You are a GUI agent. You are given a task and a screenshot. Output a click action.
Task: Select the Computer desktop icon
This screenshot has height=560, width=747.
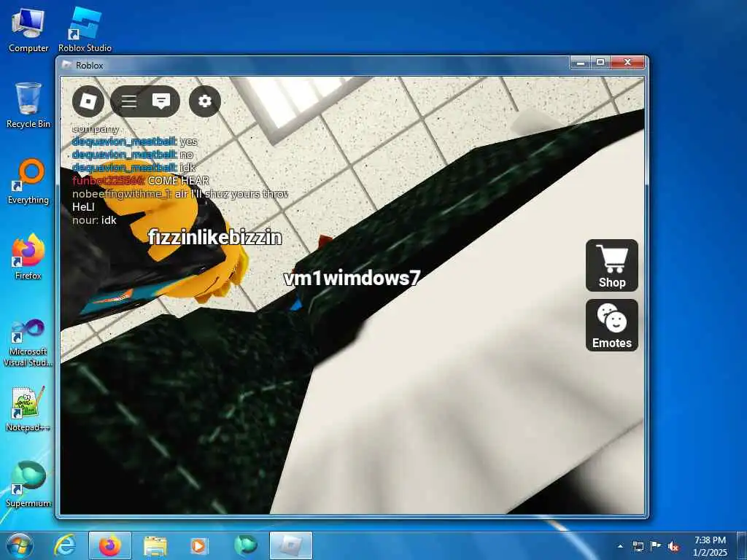28,30
